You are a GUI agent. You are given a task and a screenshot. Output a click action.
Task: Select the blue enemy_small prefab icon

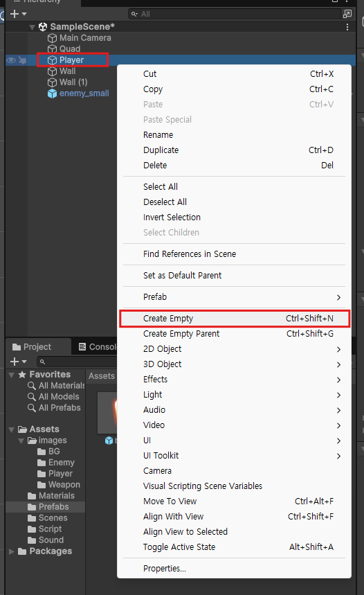click(x=52, y=94)
